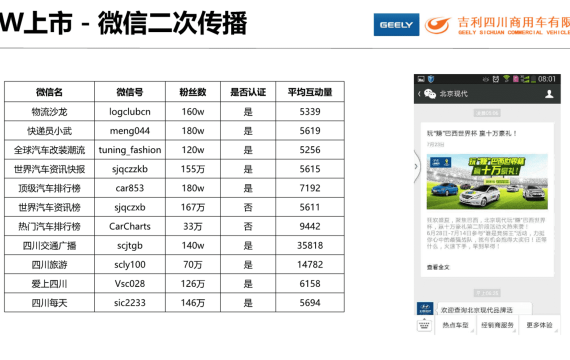Viewport: 570px width, 360px height.
Task: Select the sjqczxb cell
Action: pos(130,207)
